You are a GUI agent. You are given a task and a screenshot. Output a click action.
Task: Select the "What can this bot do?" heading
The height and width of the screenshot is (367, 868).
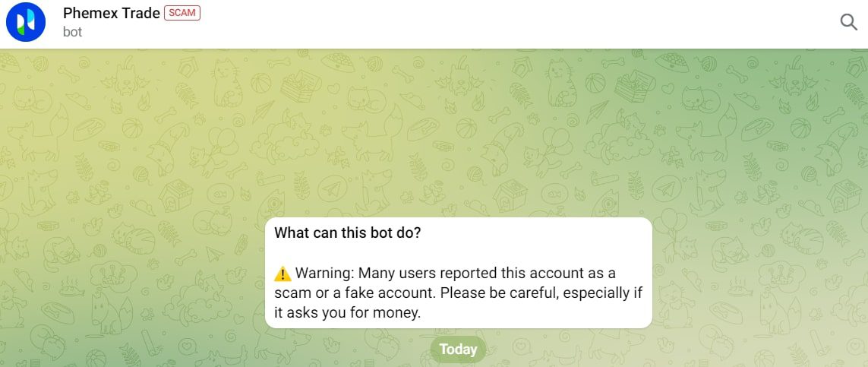pos(347,233)
